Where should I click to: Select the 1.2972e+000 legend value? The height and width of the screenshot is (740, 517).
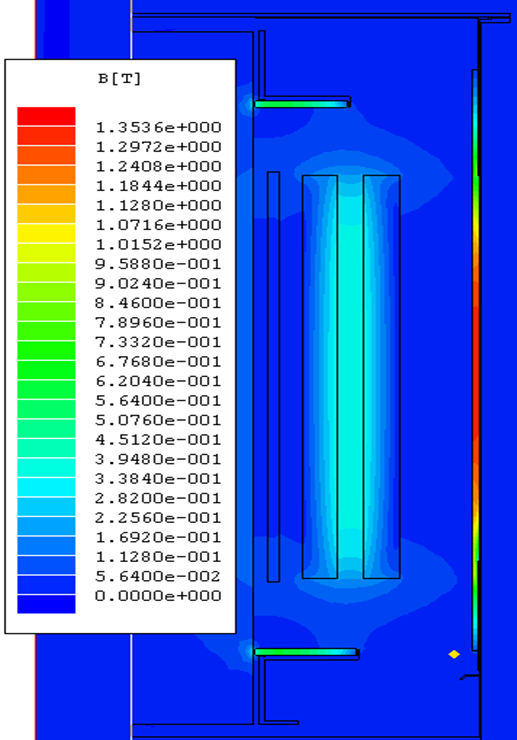pos(159,147)
